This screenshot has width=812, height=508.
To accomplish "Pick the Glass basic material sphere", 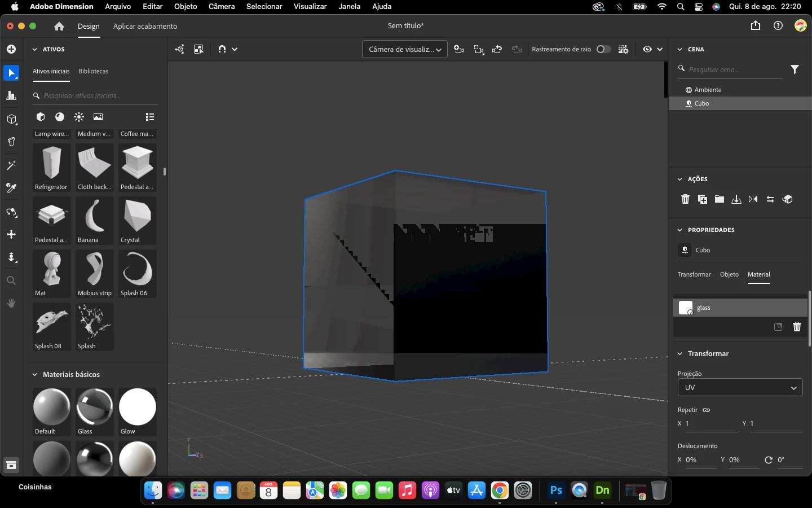I will coord(95,406).
